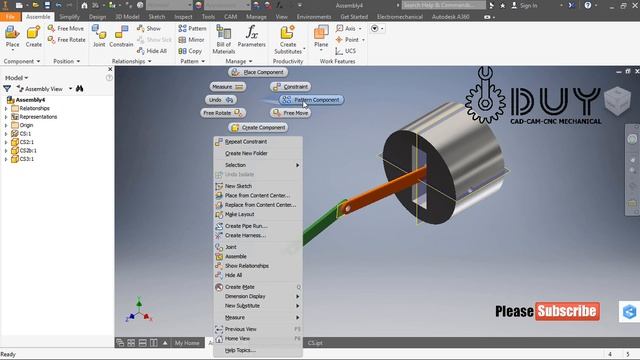Screen dimensions: 640x360
Task: Expand the CS2:1 component node
Action: tap(6, 142)
